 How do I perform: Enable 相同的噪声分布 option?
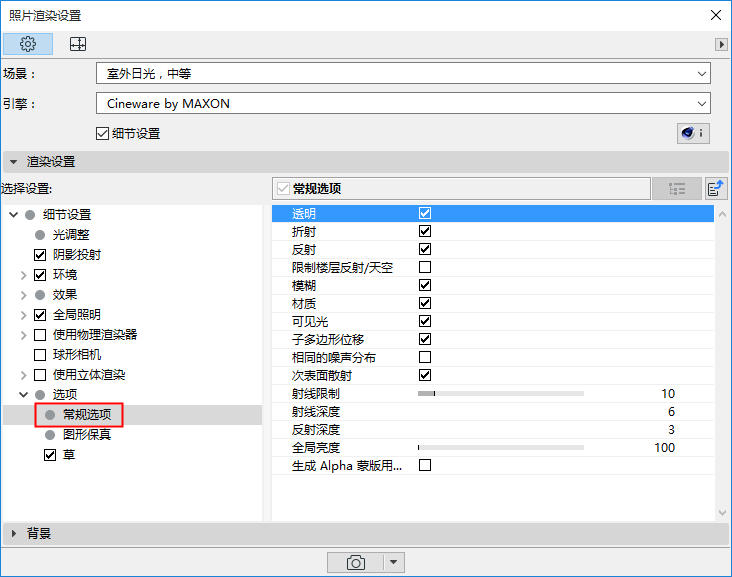(425, 357)
